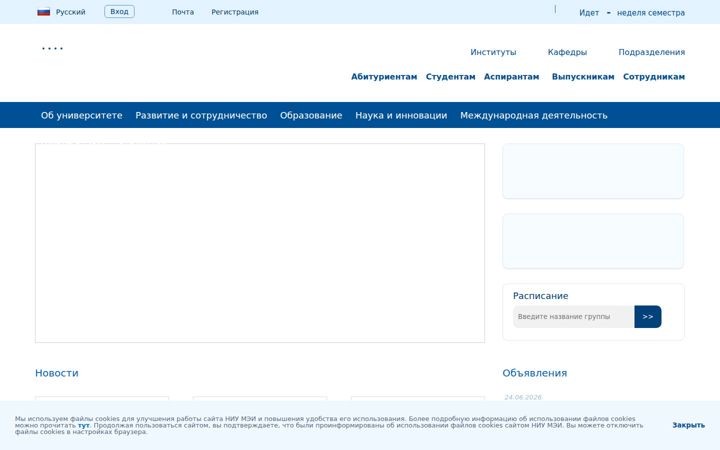Image resolution: width=720 pixels, height=450 pixels.
Task: Go to the Абитуриентам section
Action: 384,77
